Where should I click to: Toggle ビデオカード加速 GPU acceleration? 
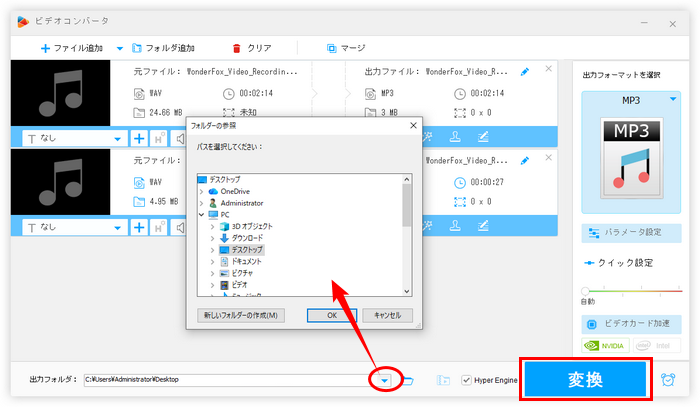[x=631, y=324]
